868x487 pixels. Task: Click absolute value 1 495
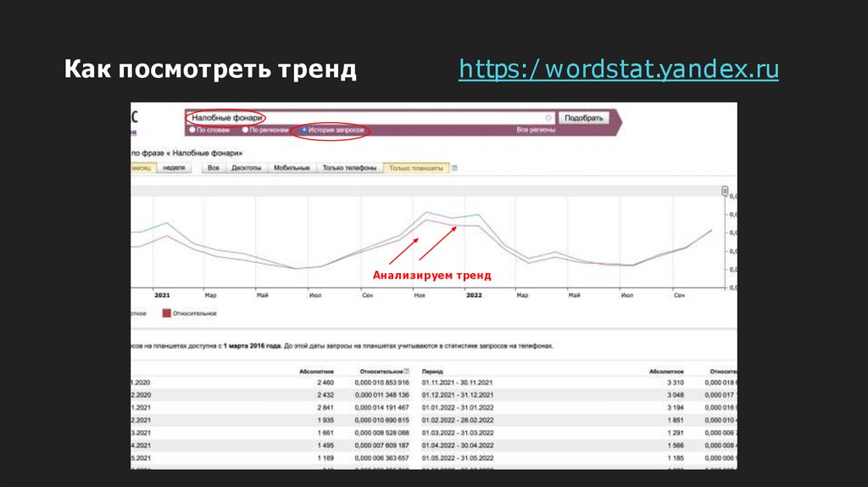tap(325, 446)
